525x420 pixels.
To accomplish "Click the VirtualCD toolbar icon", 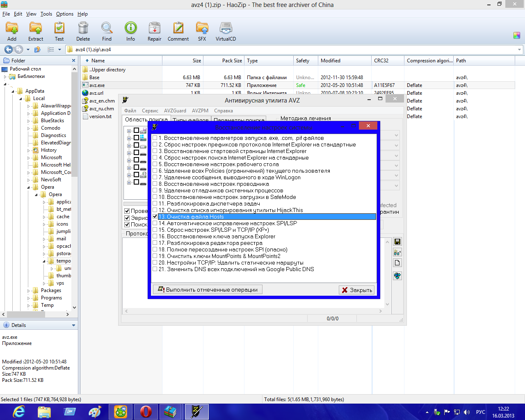I will 226,32.
